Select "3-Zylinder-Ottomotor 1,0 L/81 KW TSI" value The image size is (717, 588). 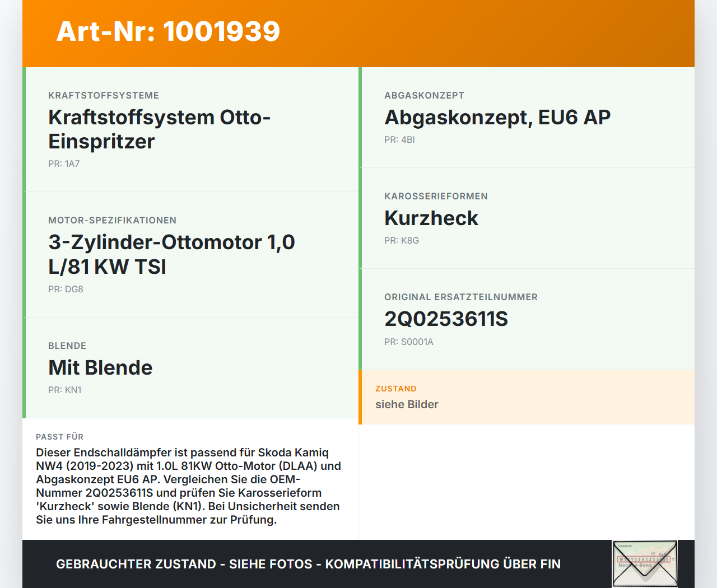171,254
